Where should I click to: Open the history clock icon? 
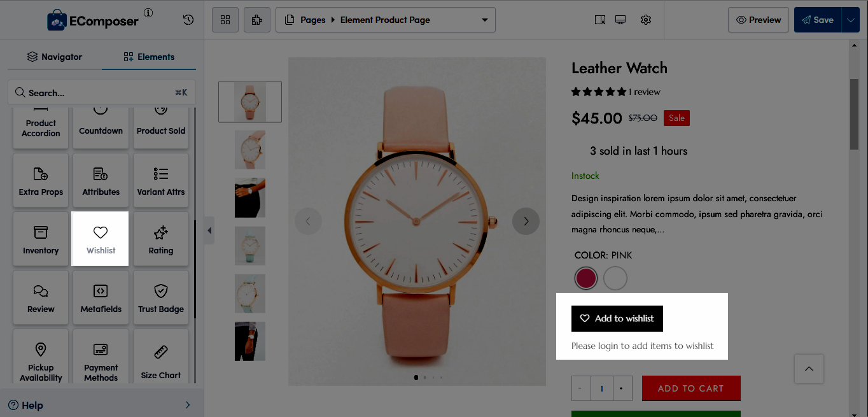(188, 20)
